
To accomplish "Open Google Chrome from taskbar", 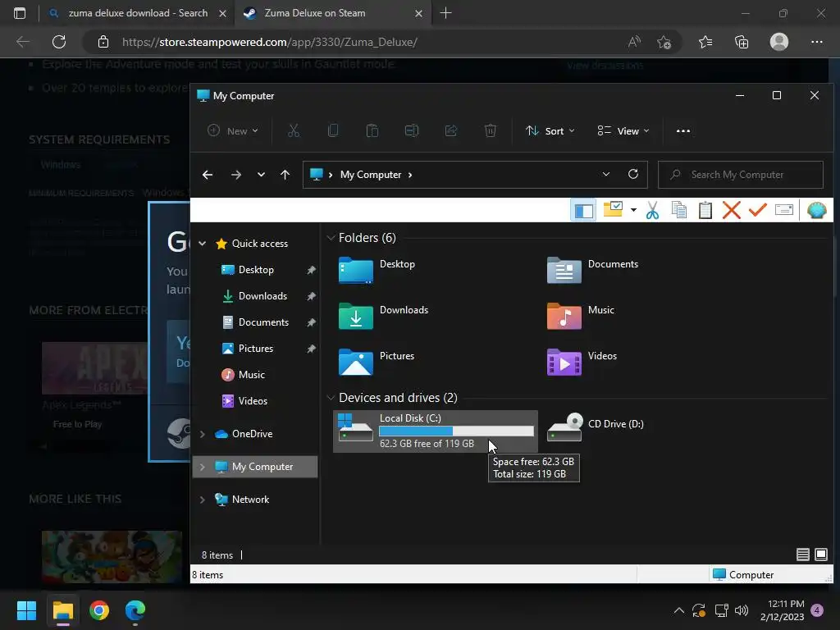I will click(x=99, y=610).
